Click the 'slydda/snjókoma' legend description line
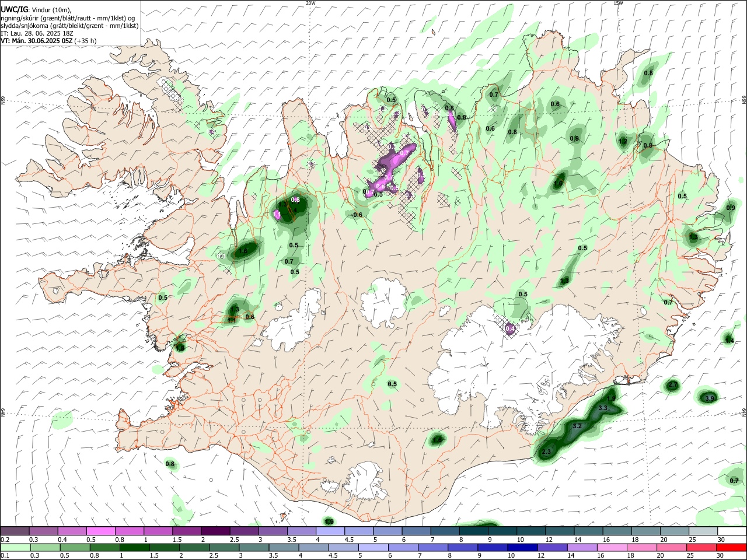This screenshot has width=747, height=560. coord(69,26)
